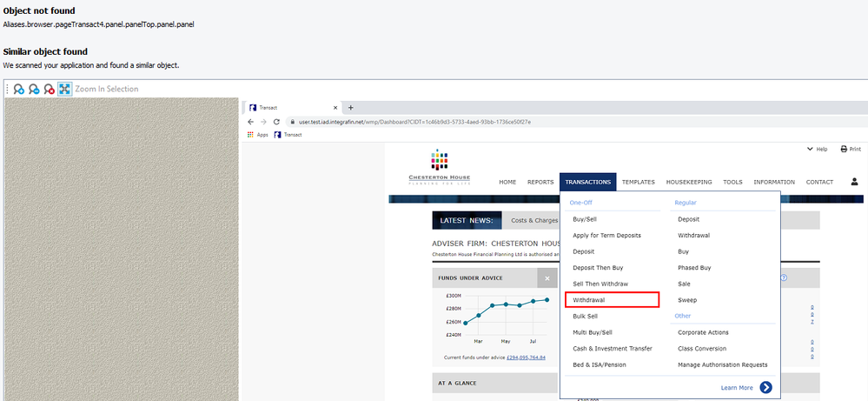Toggle the Zoom In Selection tool
The height and width of the screenshot is (401, 868).
click(64, 89)
